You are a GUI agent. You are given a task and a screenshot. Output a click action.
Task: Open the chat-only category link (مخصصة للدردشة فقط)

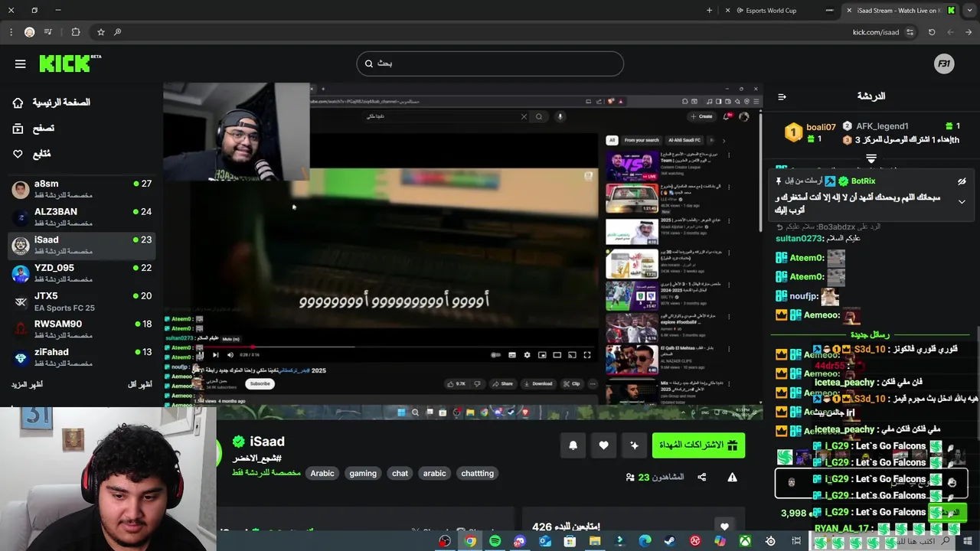266,473
